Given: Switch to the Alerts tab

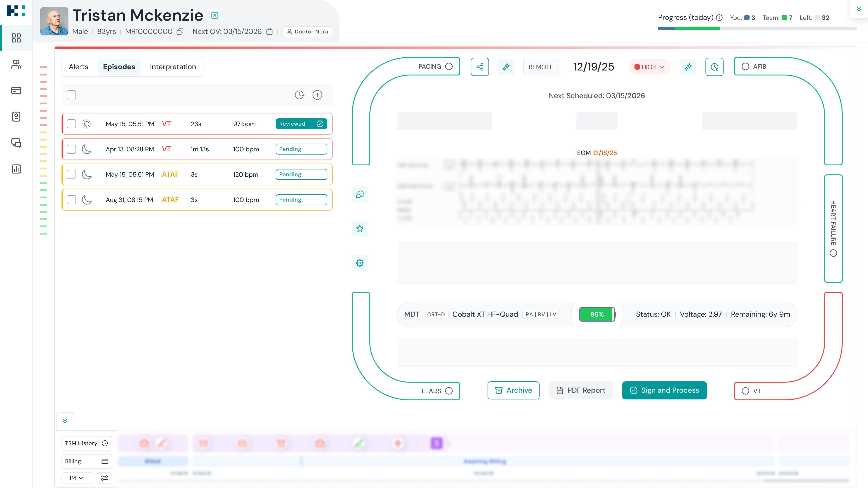Looking at the screenshot, I should [78, 67].
